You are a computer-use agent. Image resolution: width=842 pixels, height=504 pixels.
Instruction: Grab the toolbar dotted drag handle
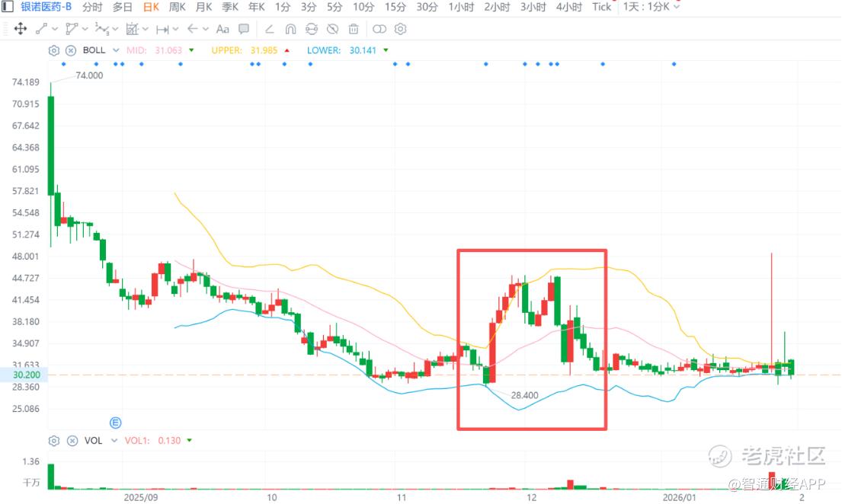[x=5, y=29]
